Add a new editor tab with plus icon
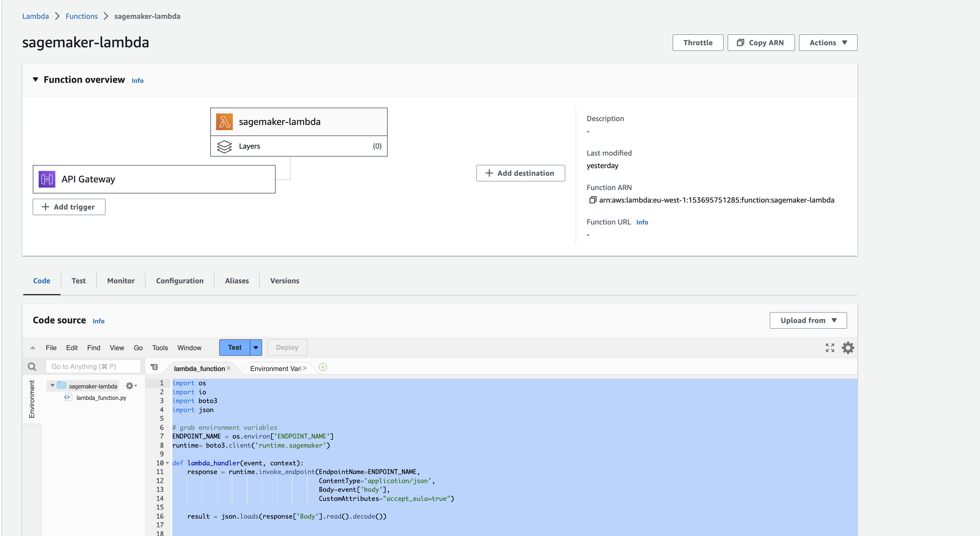The image size is (980, 536). pyautogui.click(x=323, y=367)
